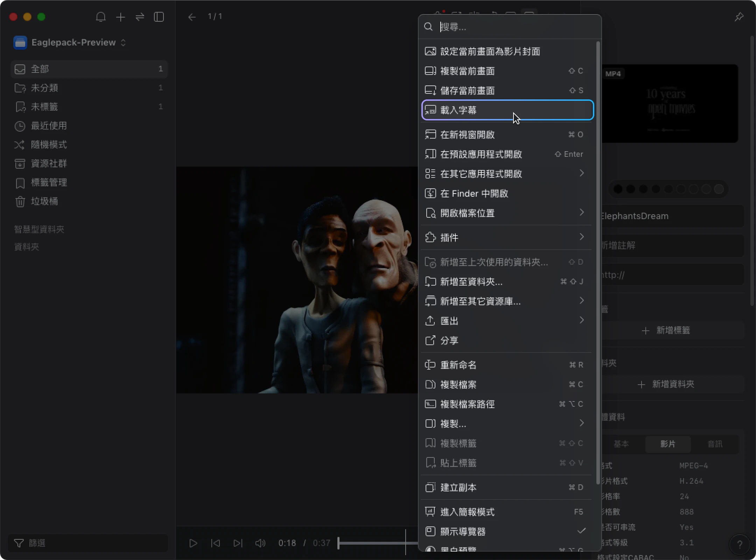Expand 新增至其它資源庫... submenu
This screenshot has height=560, width=756.
pyautogui.click(x=507, y=301)
